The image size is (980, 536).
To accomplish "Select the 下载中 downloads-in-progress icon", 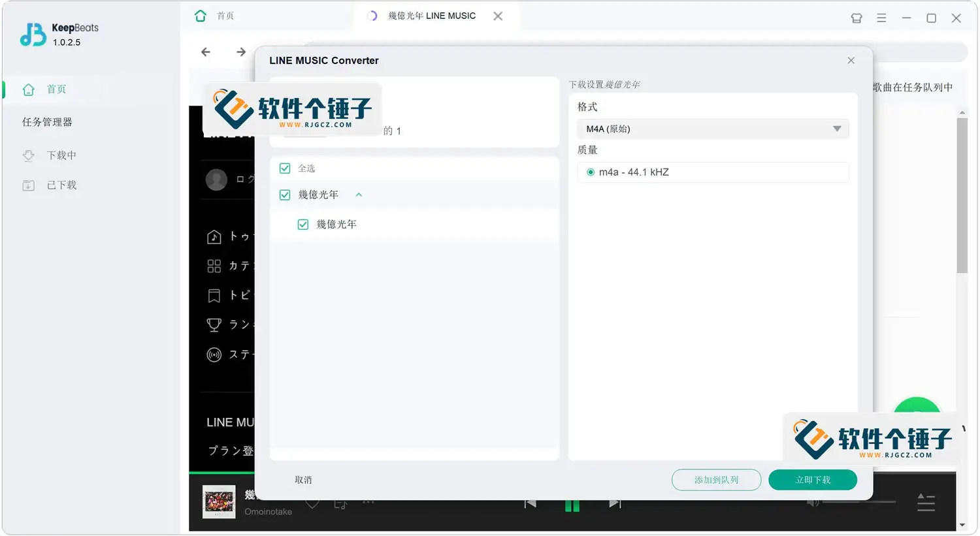I will click(x=29, y=155).
